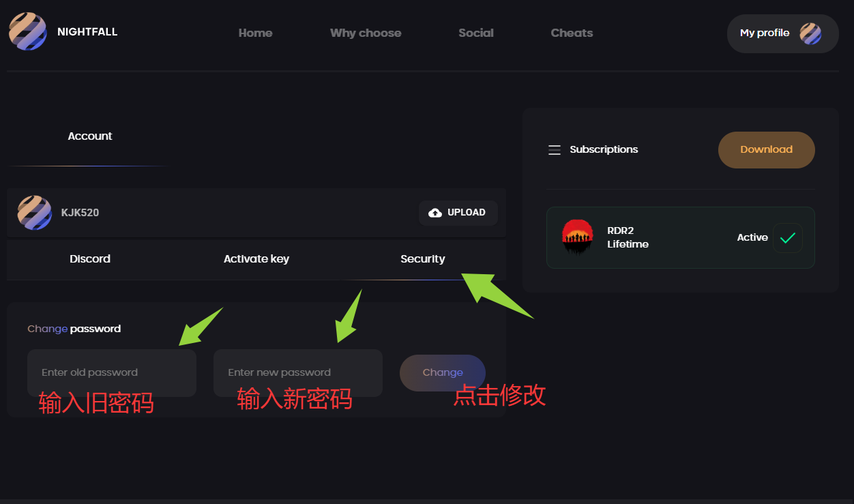This screenshot has height=504, width=854.
Task: Click the UPLOAD button
Action: (x=458, y=213)
